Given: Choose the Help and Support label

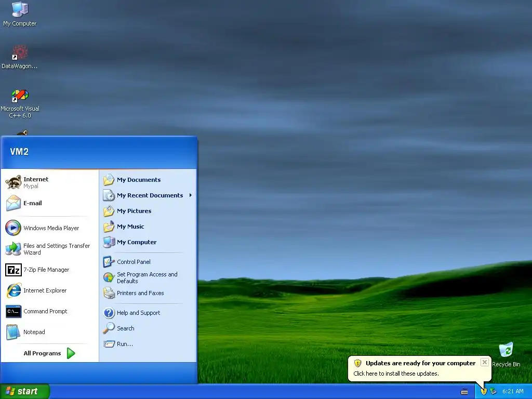Looking at the screenshot, I should pos(138,312).
